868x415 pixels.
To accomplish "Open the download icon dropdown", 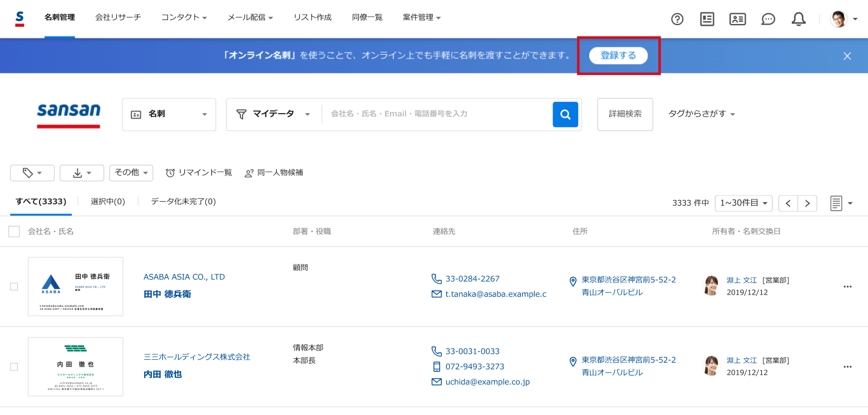I will click(82, 173).
